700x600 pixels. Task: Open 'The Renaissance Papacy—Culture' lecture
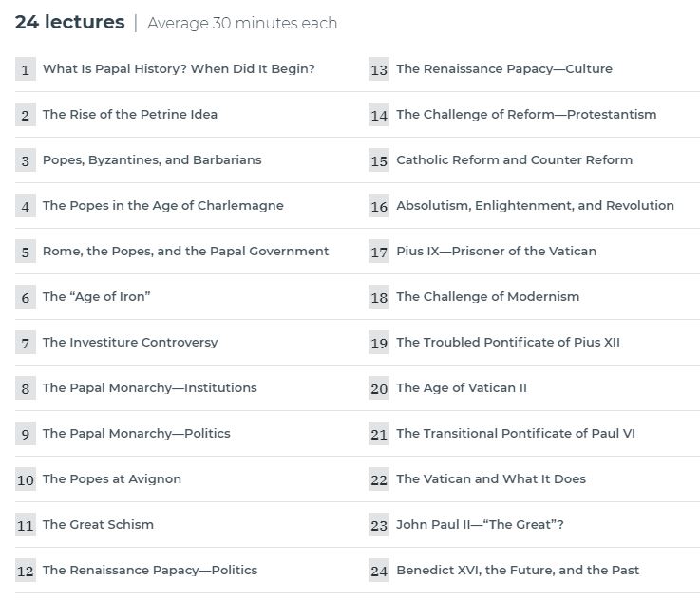[504, 69]
